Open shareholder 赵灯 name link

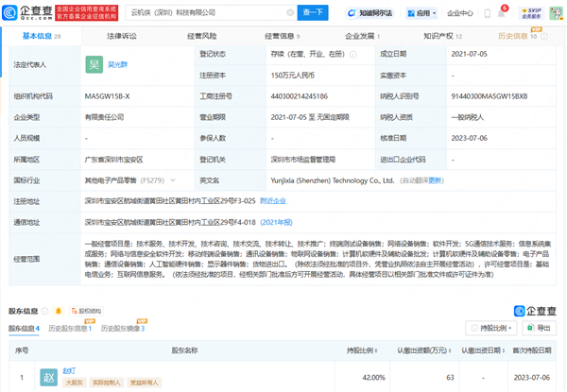click(69, 370)
